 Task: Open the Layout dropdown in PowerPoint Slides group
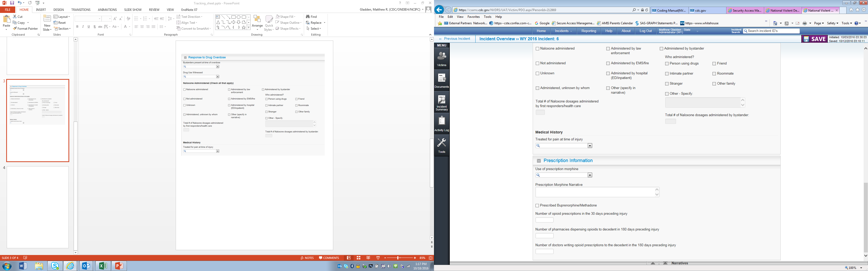coord(62,17)
